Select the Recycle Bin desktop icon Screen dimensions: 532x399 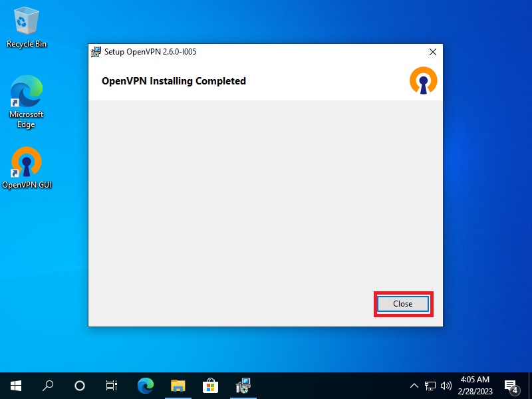27,28
